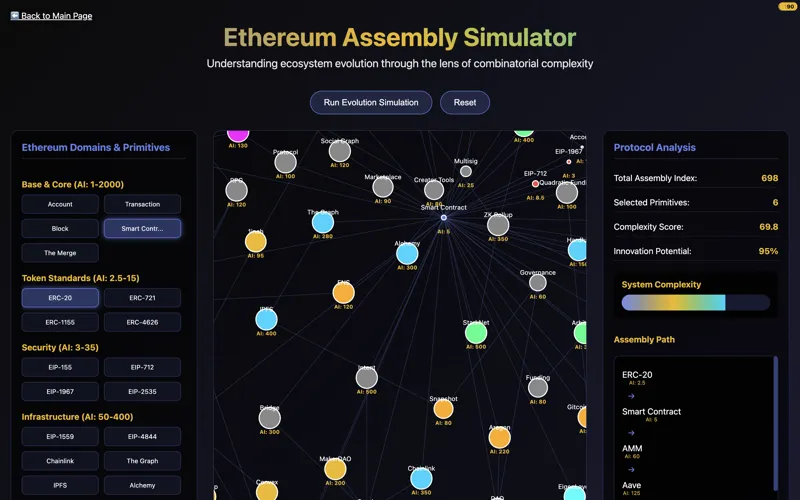Select the EIP-4844 infrastructure button
This screenshot has width=800, height=500.
[x=142, y=437]
